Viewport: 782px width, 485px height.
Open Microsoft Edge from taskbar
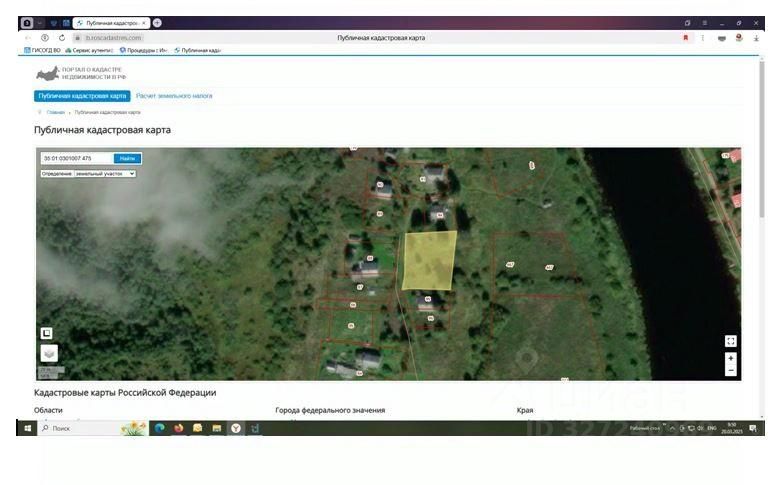pyautogui.click(x=160, y=428)
